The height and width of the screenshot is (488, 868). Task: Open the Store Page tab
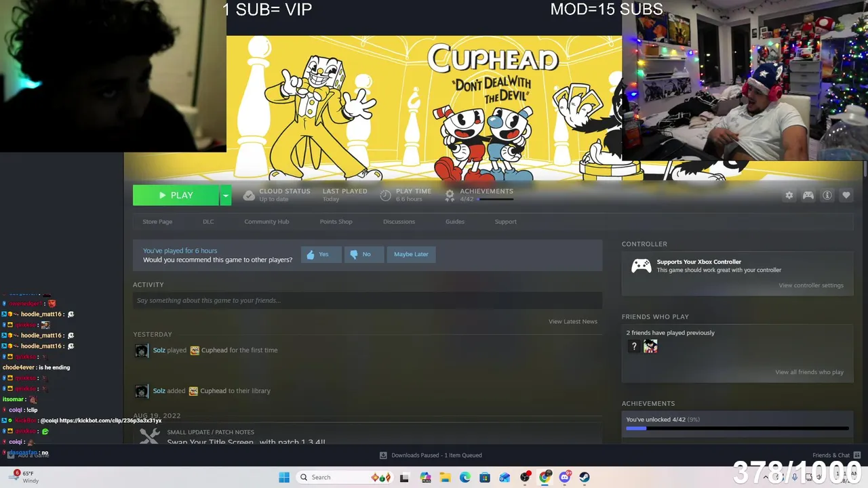(157, 222)
